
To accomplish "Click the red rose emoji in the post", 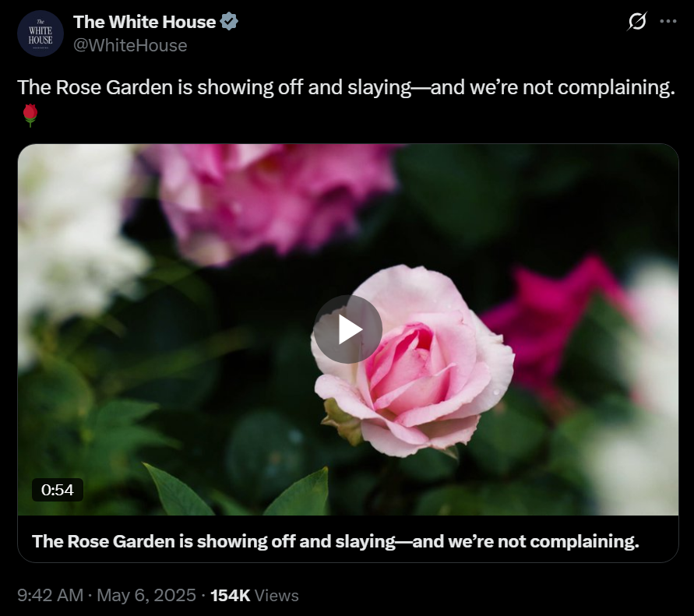I will [30, 115].
